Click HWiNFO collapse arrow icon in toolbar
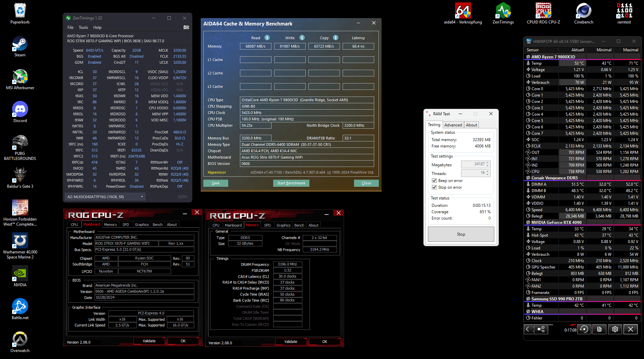Viewport: 644px width, 359px height. 528,329
